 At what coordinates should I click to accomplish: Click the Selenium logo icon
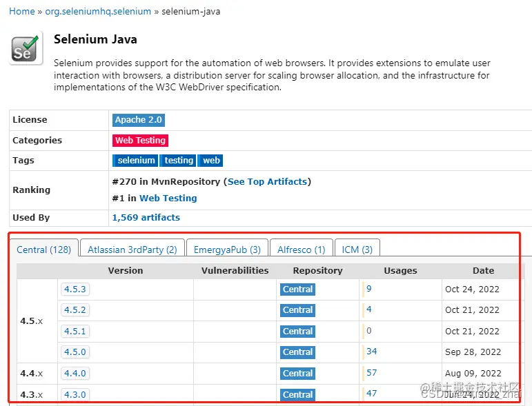26,48
